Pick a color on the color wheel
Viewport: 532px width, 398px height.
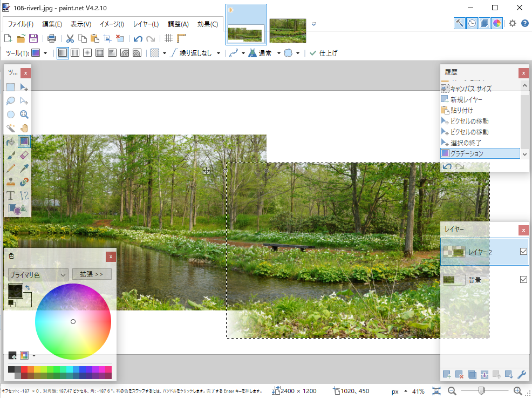click(73, 321)
